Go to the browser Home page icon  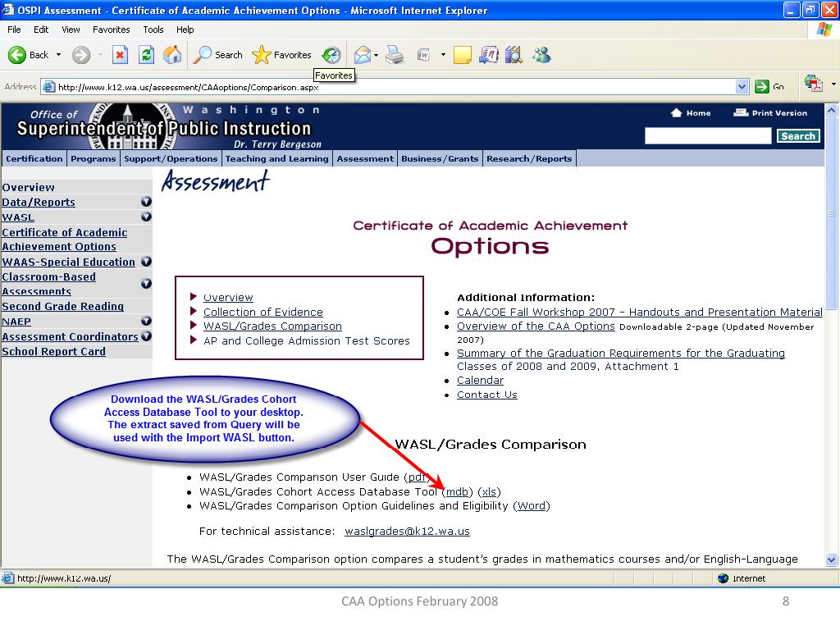172,55
